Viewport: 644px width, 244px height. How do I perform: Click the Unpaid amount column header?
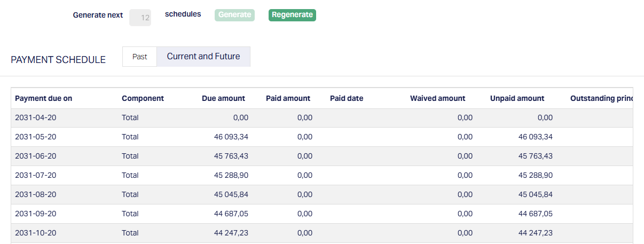(x=517, y=98)
